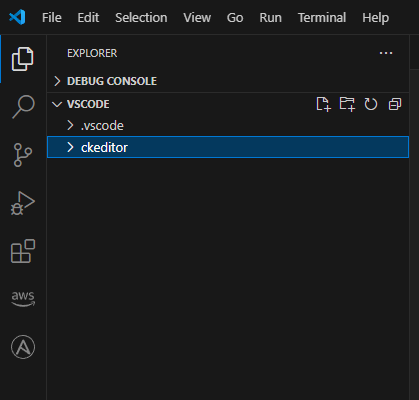Click the New Folder icon
The height and width of the screenshot is (400, 419).
pos(347,104)
